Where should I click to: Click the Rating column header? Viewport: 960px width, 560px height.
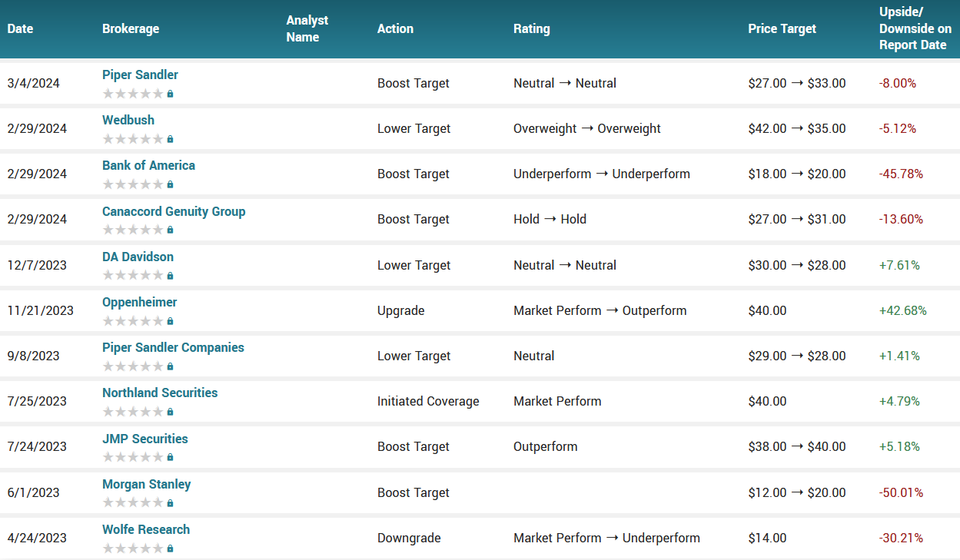(x=532, y=29)
